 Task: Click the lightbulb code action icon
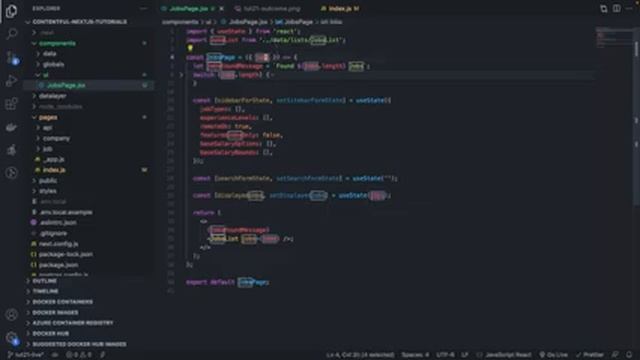(190, 48)
